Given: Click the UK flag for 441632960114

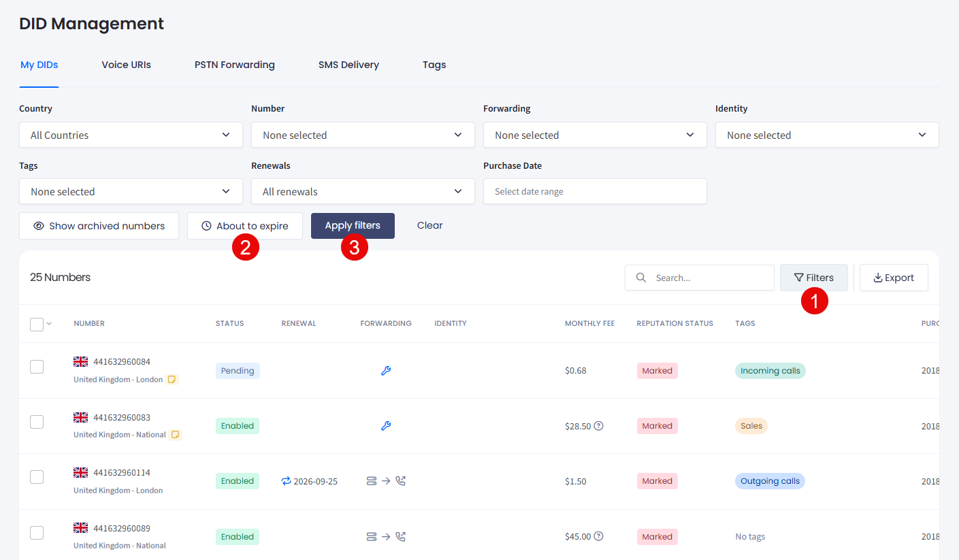Looking at the screenshot, I should (x=81, y=472).
